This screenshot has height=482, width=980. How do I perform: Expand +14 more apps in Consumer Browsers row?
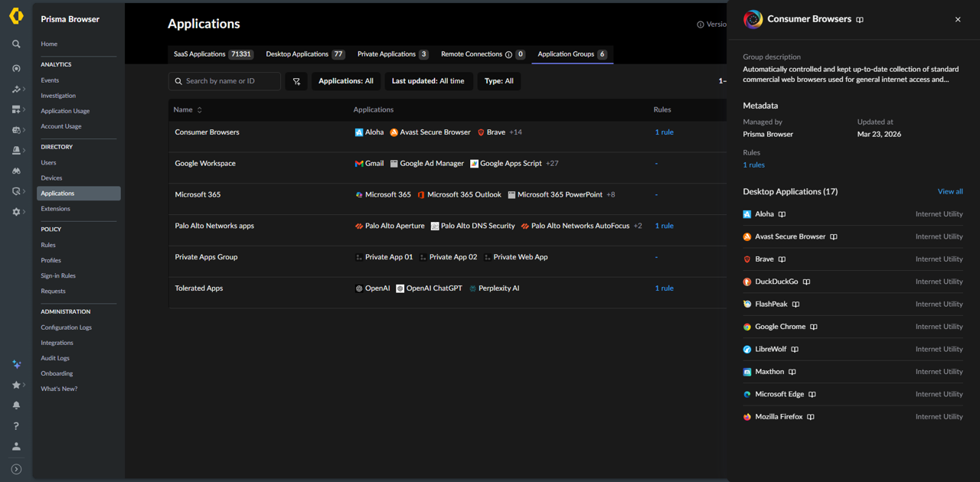pyautogui.click(x=515, y=132)
